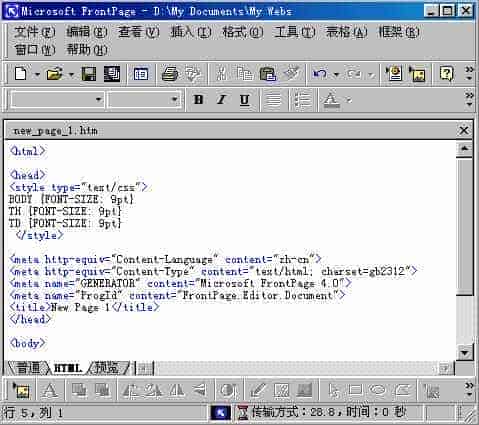Image resolution: width=479 pixels, height=425 pixels.
Task: Click the align text icon
Action: pyautogui.click(x=273, y=99)
